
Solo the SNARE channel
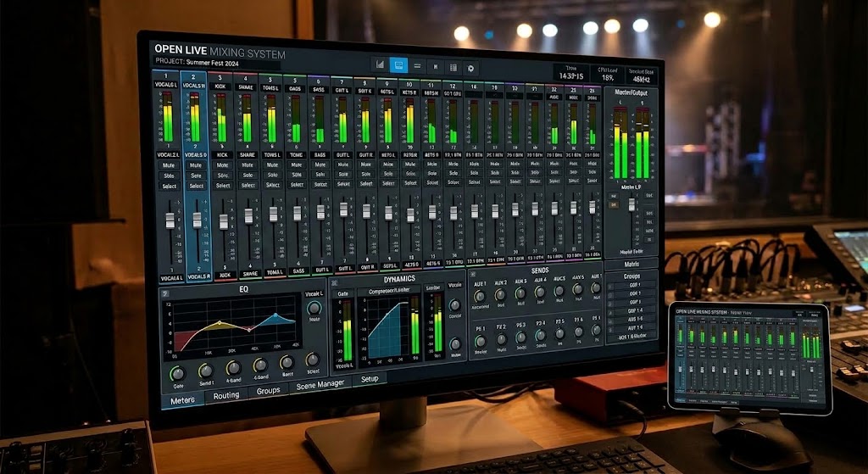click(x=248, y=175)
